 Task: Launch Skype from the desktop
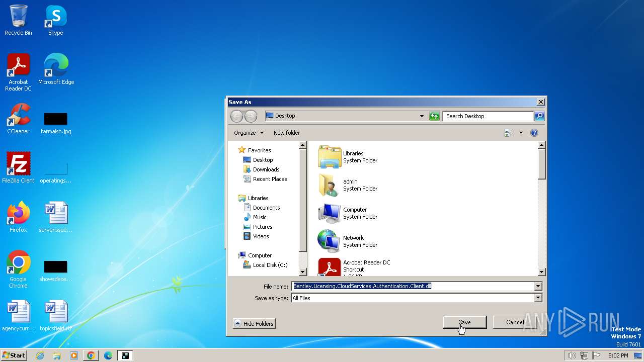55,20
